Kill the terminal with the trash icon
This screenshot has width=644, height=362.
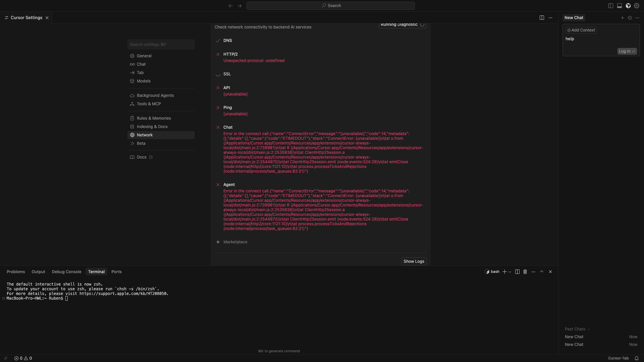pos(525,272)
